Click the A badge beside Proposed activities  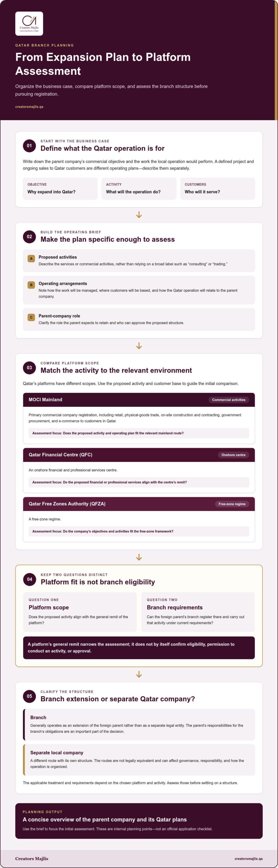click(31, 259)
